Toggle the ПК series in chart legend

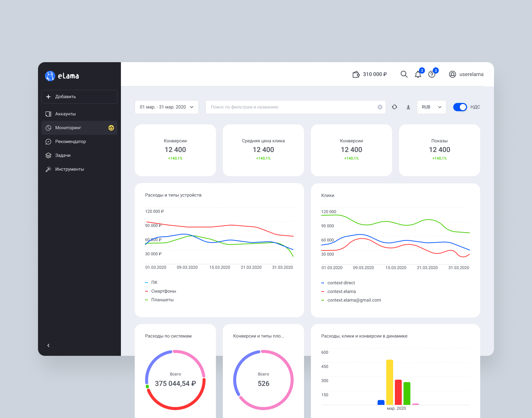[x=154, y=283]
